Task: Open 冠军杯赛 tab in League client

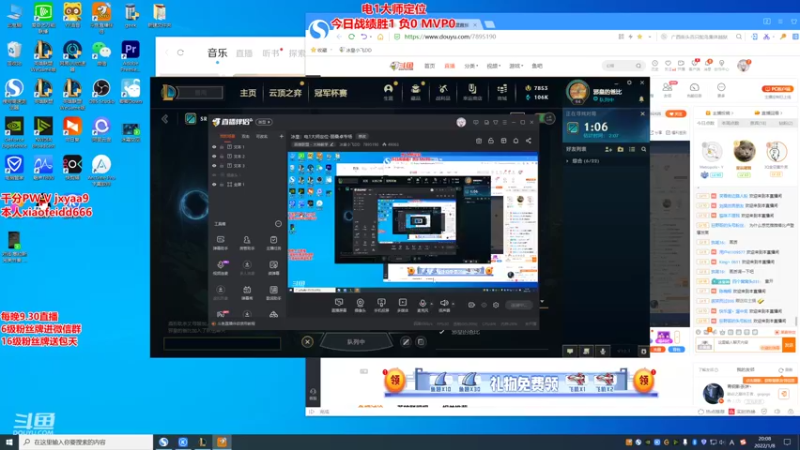Action: pyautogui.click(x=331, y=93)
